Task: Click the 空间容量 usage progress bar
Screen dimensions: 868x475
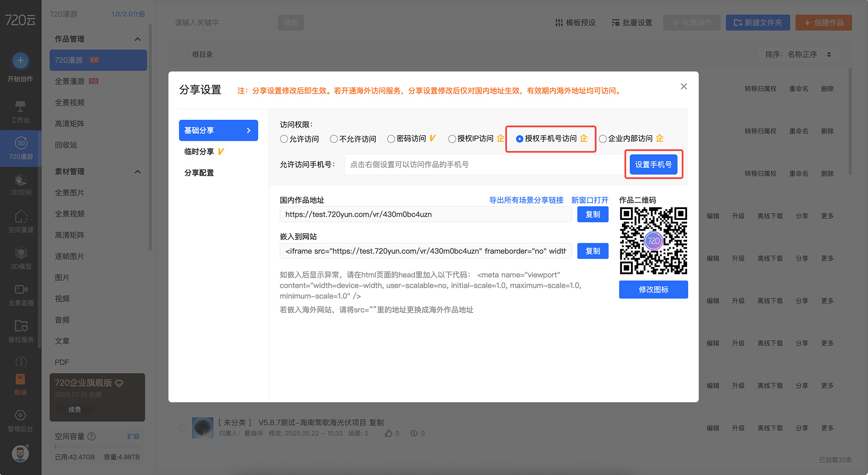Action: click(x=97, y=446)
